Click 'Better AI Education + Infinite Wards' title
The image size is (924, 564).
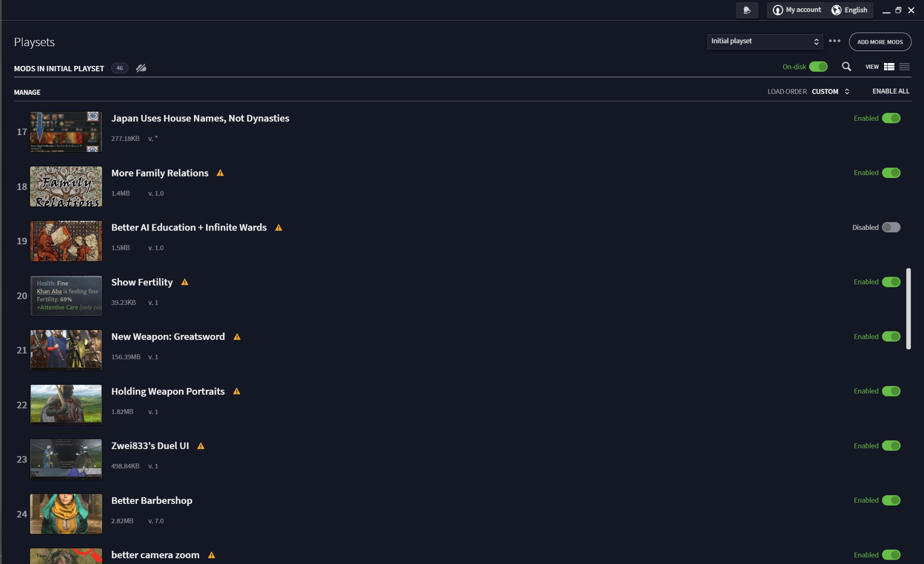pyautogui.click(x=189, y=228)
